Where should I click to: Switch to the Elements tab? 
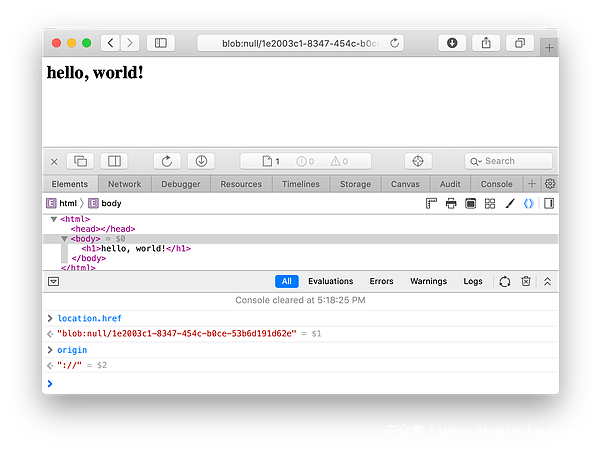coord(70,184)
